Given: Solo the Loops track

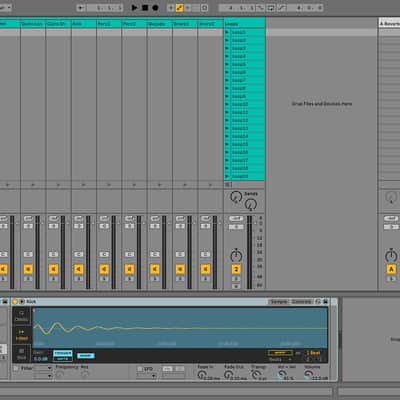Looking at the screenshot, I should coord(236,278).
